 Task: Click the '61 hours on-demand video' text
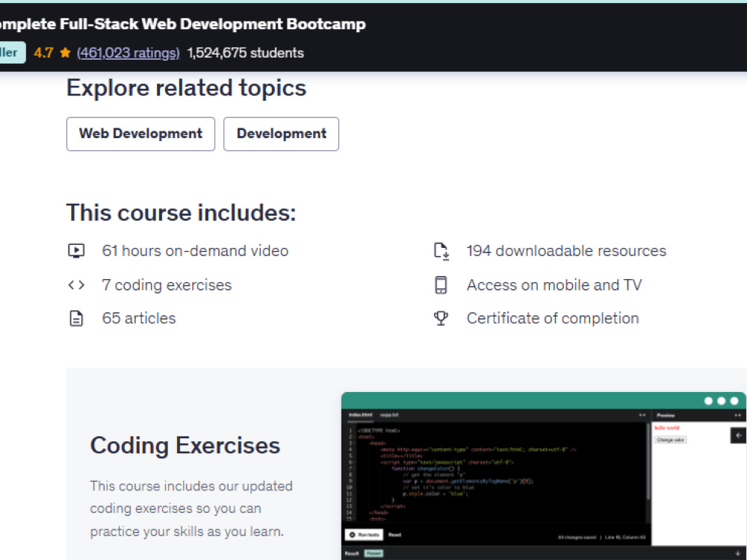pyautogui.click(x=195, y=250)
